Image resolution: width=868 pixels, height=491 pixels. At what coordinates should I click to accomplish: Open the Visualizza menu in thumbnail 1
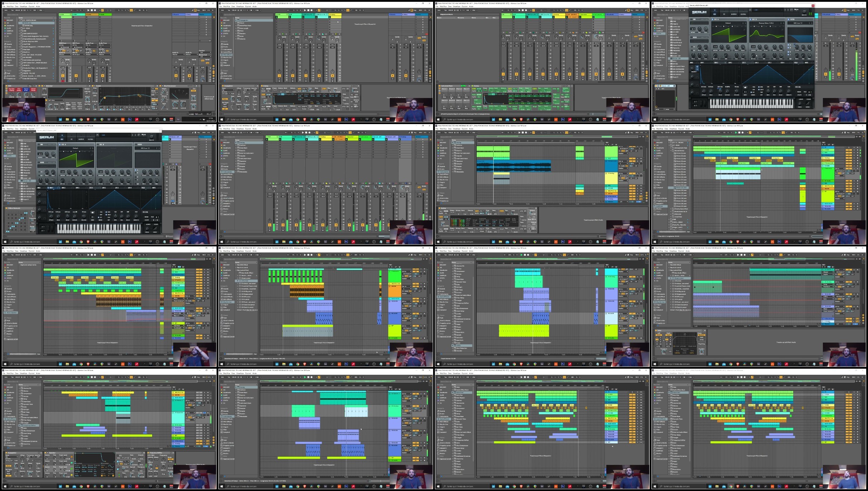pyautogui.click(x=23, y=6)
